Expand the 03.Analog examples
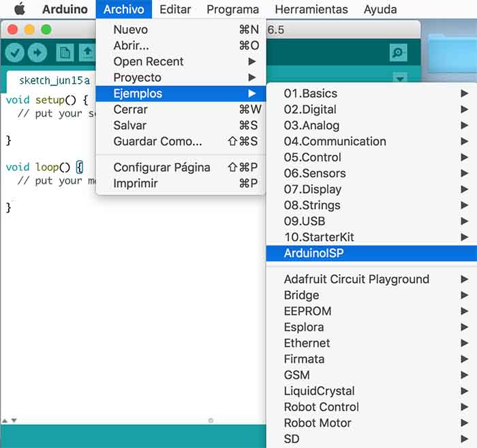The width and height of the screenshot is (477, 448). pos(371,125)
